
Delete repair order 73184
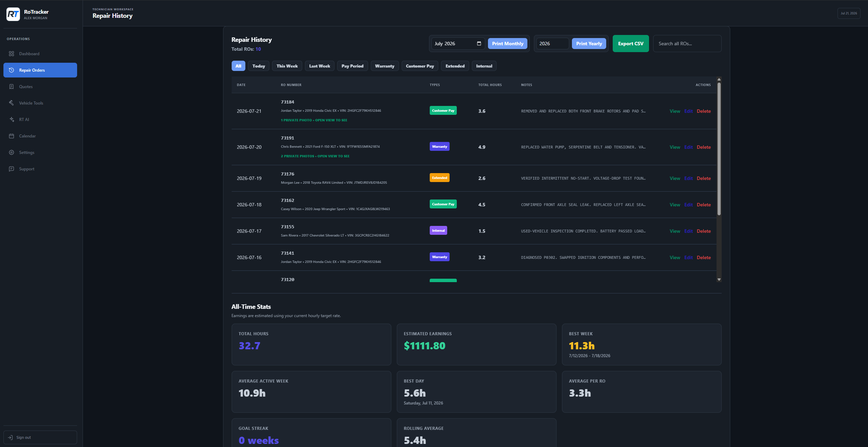point(704,111)
